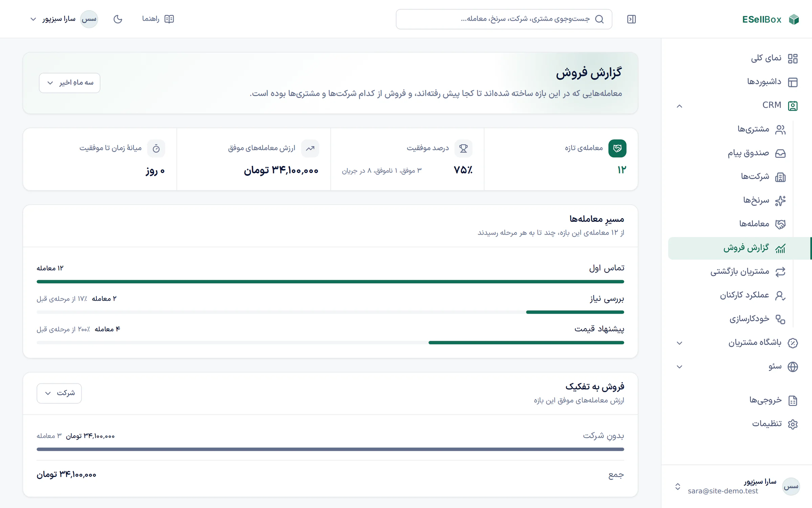
Task: Click the مشتری‌ها people icon
Action: tap(780, 130)
